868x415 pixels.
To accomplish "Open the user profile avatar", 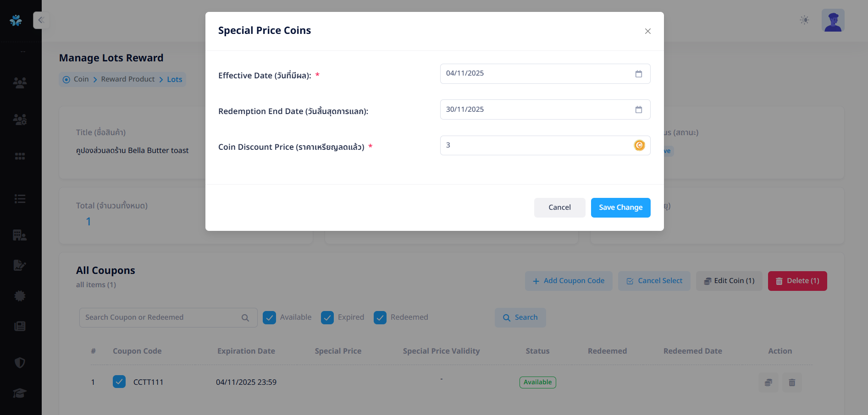I will (x=833, y=20).
